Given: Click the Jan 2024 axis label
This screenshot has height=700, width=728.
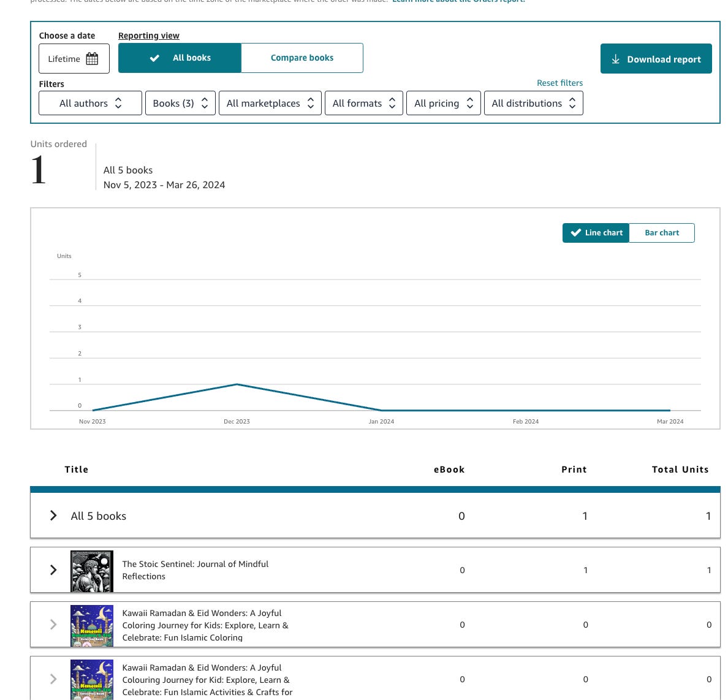Looking at the screenshot, I should 381,421.
